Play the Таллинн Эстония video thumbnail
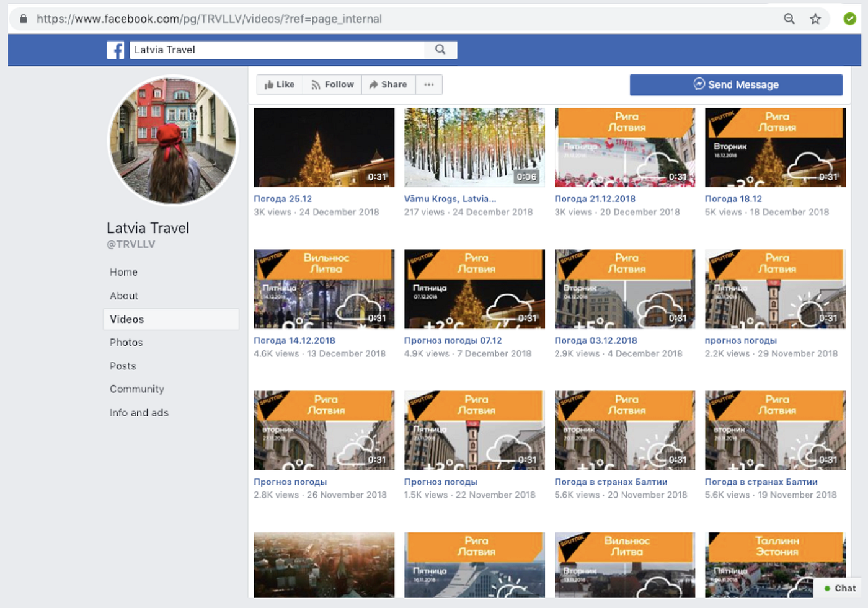 (x=775, y=565)
